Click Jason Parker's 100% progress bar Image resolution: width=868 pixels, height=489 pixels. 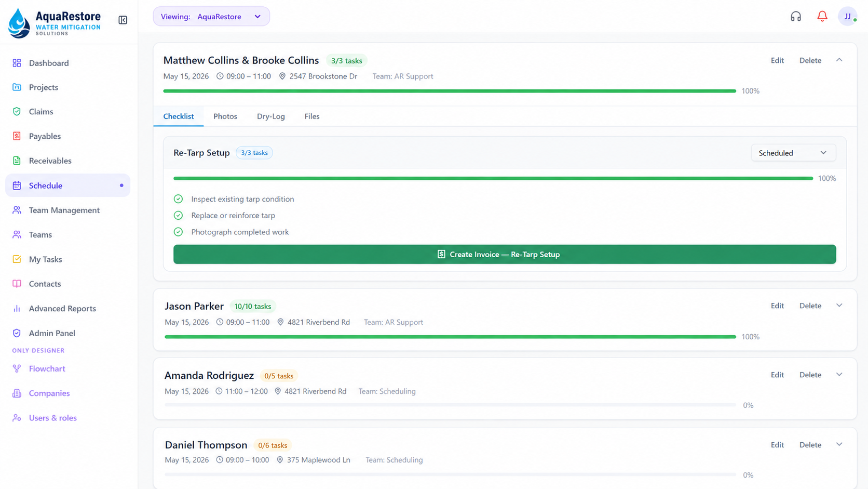pyautogui.click(x=450, y=337)
